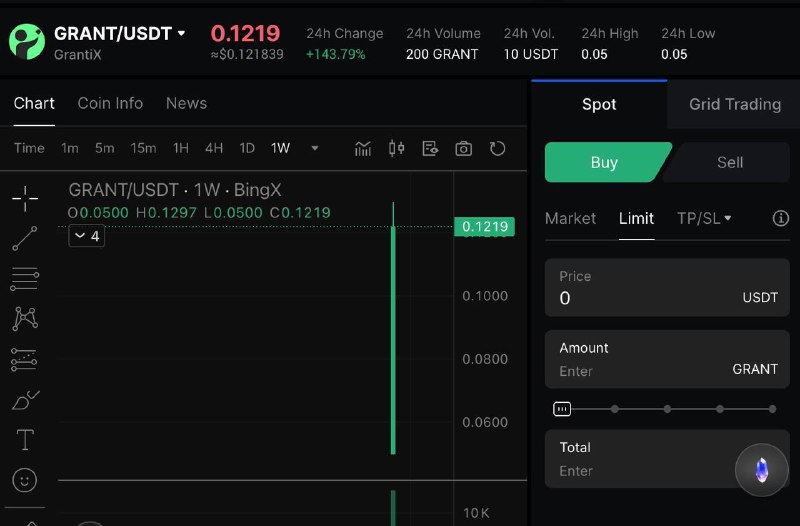The image size is (800, 526).
Task: Select the XABCD pattern tool
Action: 25,319
